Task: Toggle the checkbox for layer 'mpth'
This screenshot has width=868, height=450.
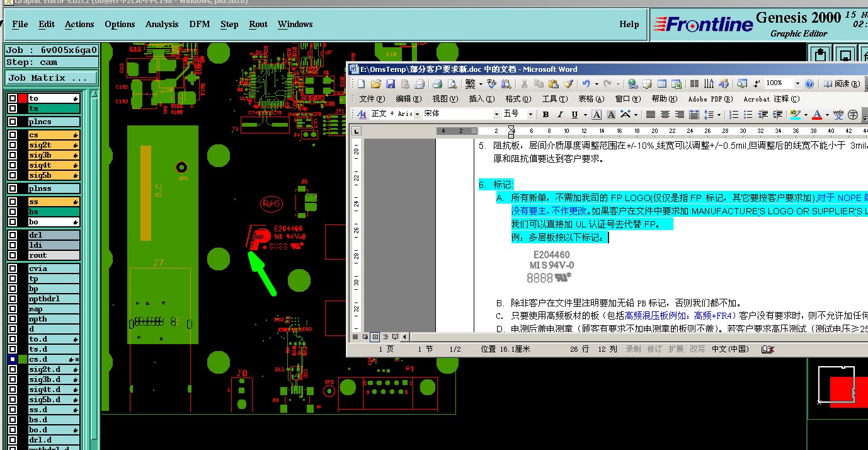Action: [x=13, y=319]
